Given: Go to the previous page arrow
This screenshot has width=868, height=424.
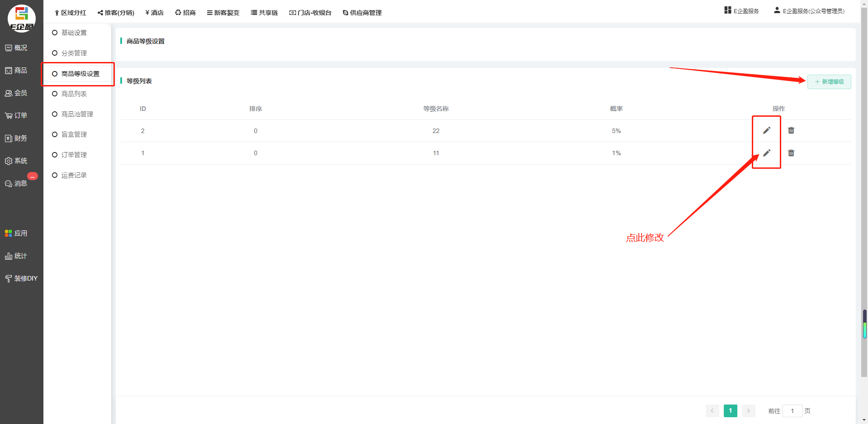Looking at the screenshot, I should [712, 411].
